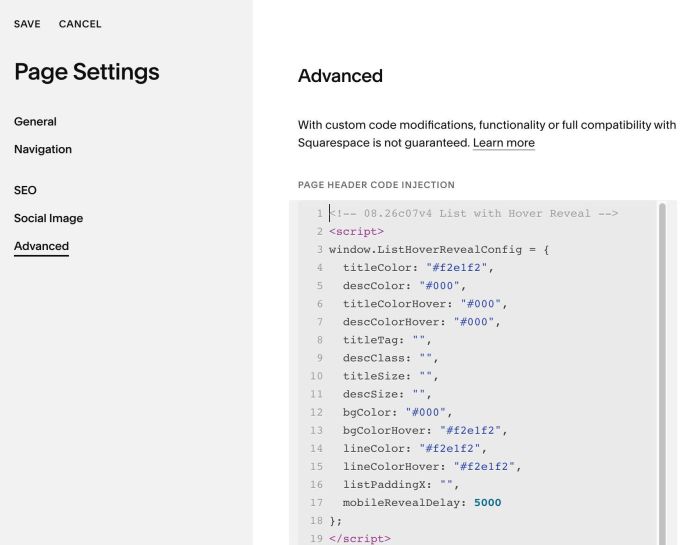Click the mobileRevealDelay 5000 value
The image size is (700, 545).
(x=488, y=503)
